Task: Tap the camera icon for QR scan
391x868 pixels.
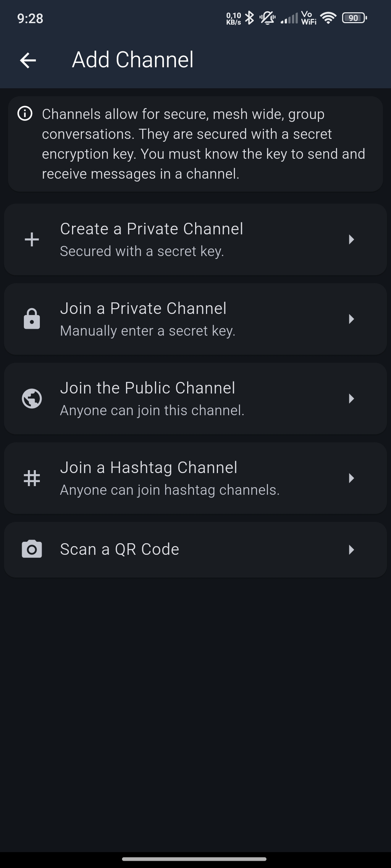Action: 32,549
